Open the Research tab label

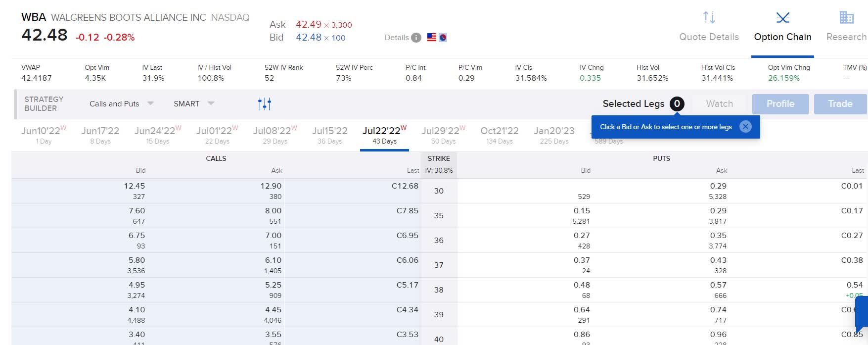(846, 37)
